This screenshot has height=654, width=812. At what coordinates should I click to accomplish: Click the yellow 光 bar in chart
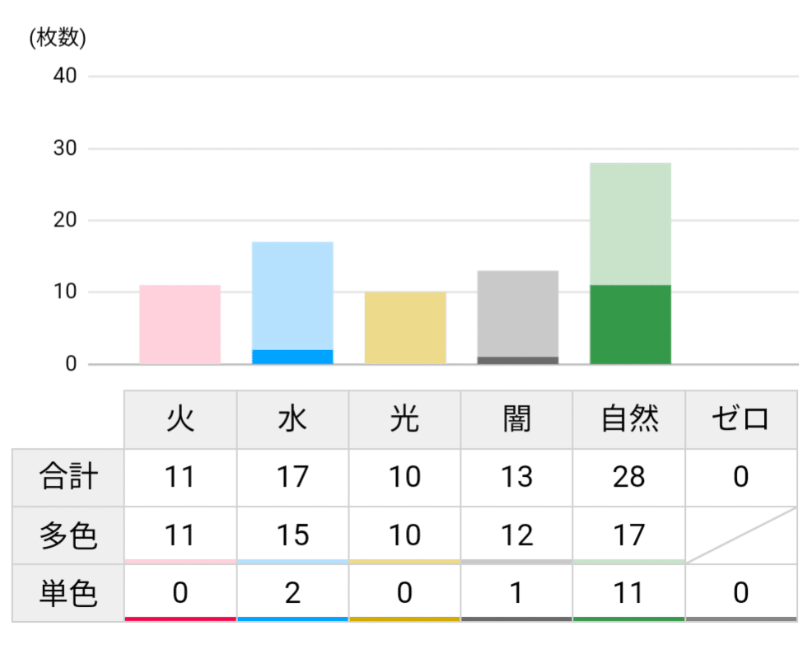[405, 328]
